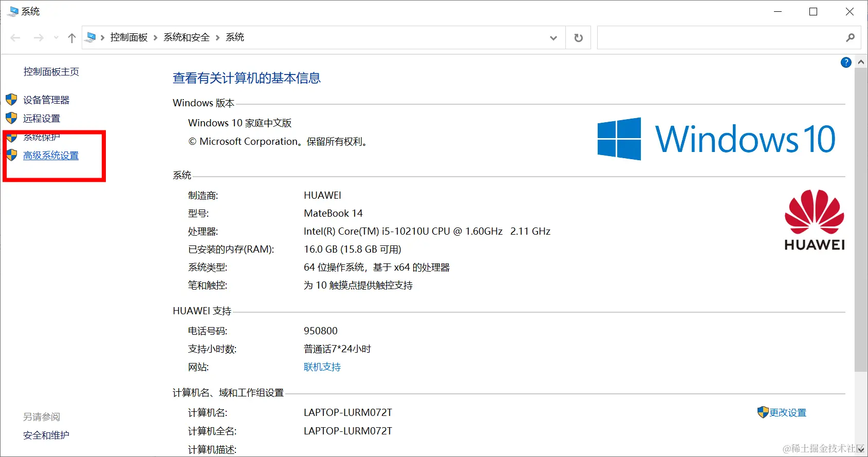Viewport: 868px width, 457px height.
Task: Maximize the 系统 window
Action: click(x=813, y=11)
